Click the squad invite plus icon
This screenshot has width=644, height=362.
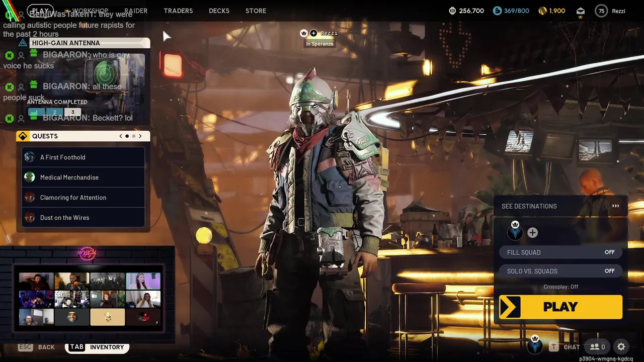pos(532,232)
